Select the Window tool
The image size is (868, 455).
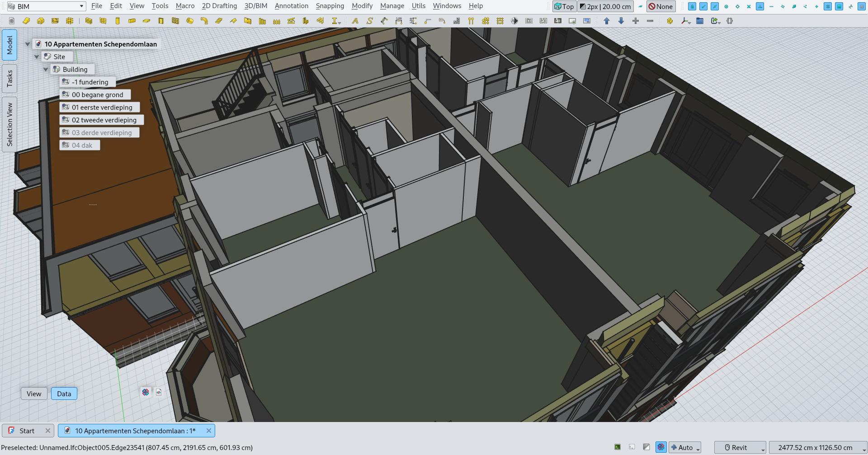click(x=175, y=21)
